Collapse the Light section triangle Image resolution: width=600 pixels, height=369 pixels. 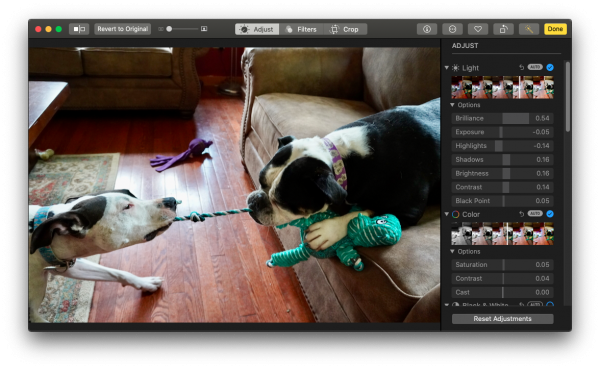coord(447,68)
